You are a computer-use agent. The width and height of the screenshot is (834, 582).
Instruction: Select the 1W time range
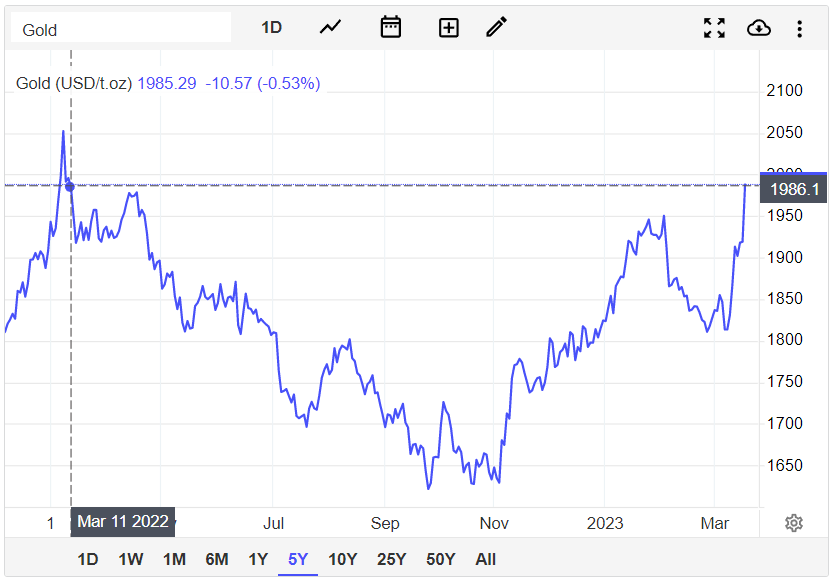[130, 559]
